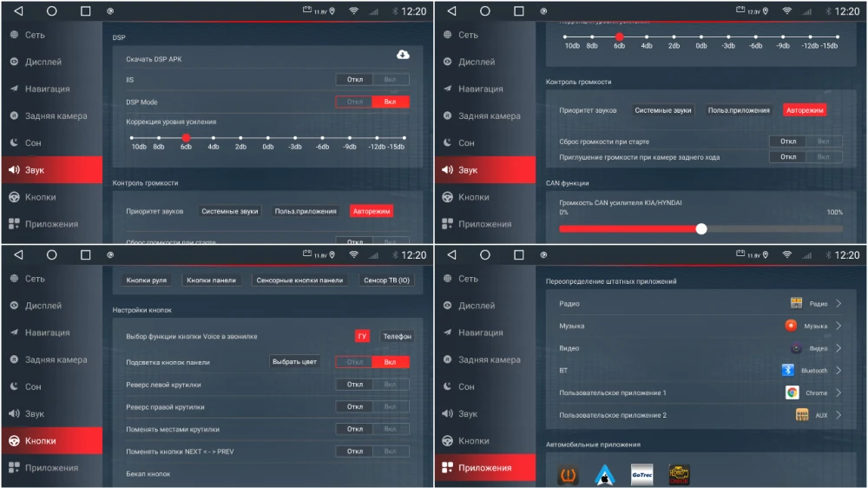868x488 pixels.
Task: Tap the Music app icon in Музыка row
Action: 791,325
